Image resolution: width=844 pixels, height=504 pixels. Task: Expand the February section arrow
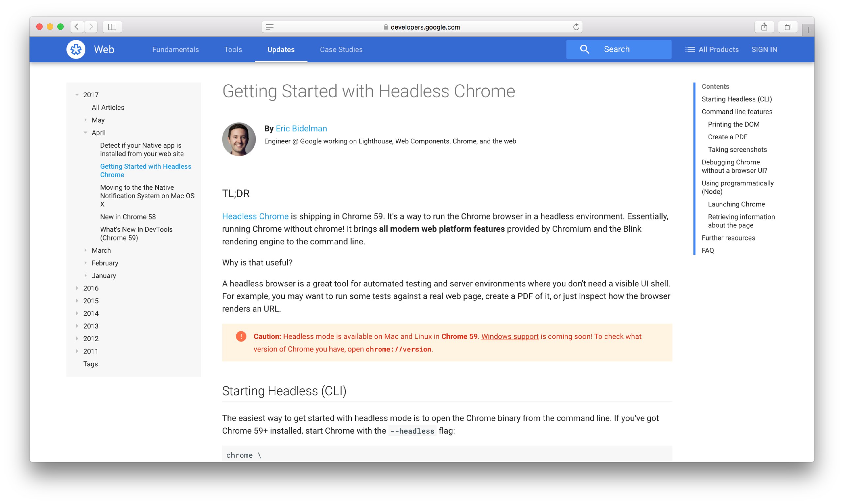[85, 263]
